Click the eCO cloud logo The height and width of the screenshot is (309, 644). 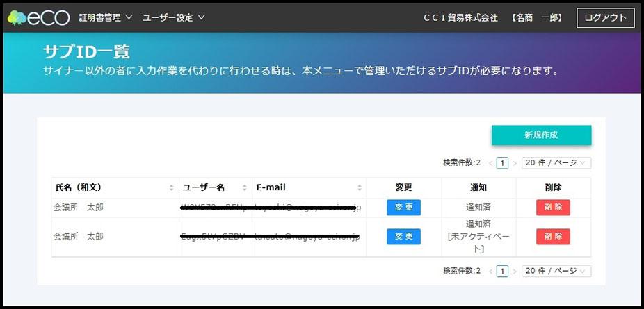point(39,17)
